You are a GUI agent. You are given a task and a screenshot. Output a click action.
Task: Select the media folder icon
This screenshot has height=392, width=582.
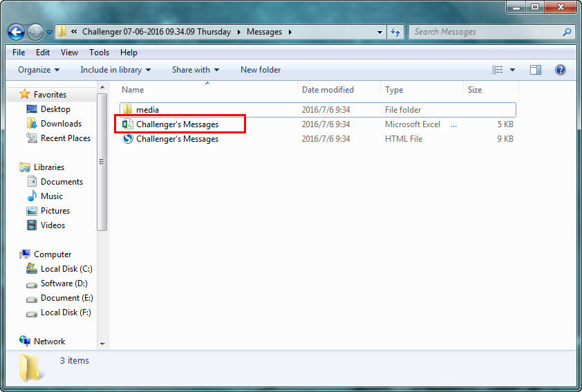(127, 109)
